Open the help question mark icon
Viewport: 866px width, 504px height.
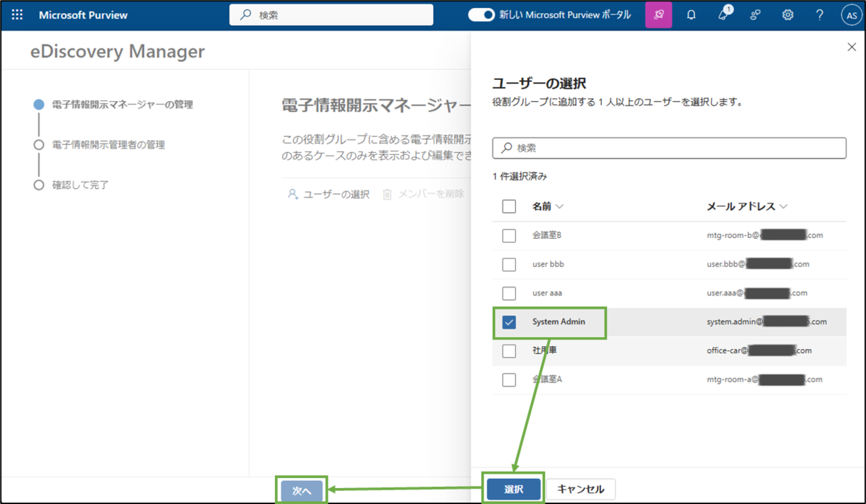tap(820, 14)
